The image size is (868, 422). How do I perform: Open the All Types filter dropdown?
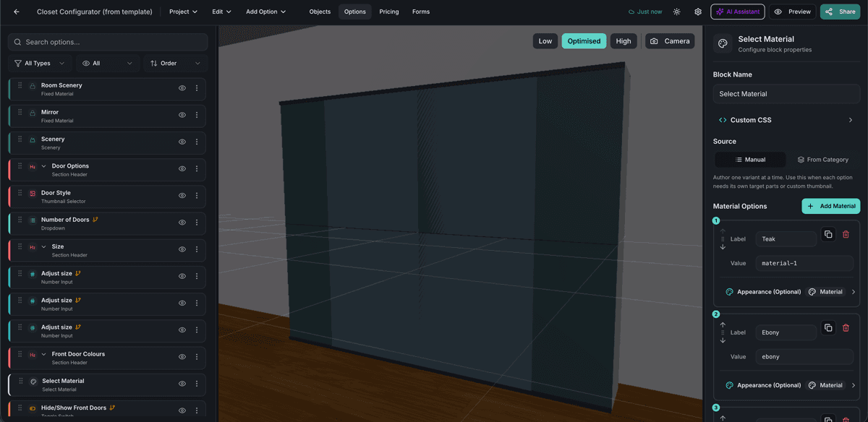point(41,64)
